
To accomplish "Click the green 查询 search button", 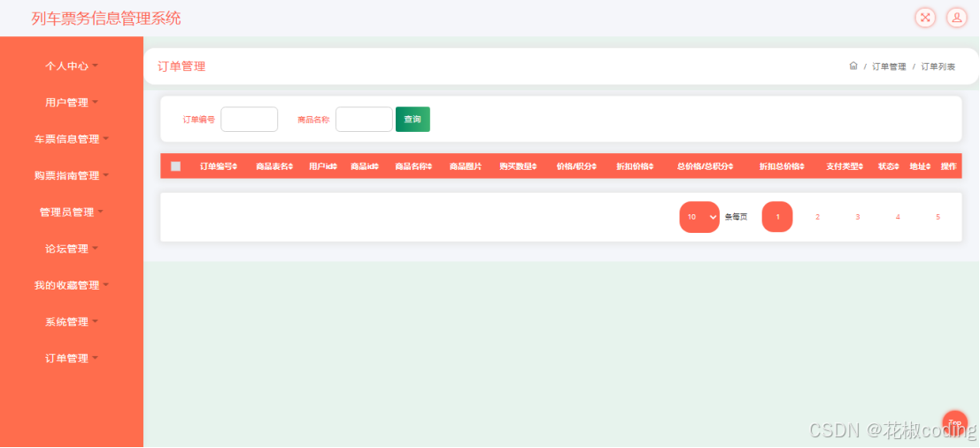I will point(413,120).
